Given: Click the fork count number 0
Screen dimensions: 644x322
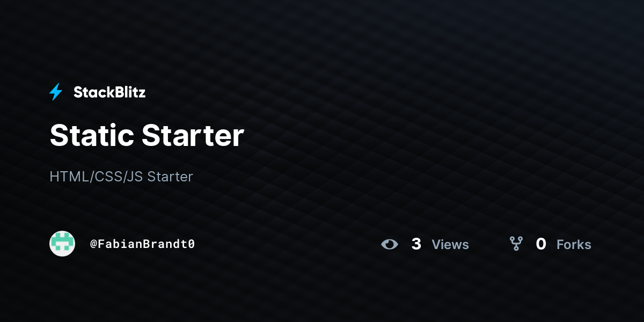Looking at the screenshot, I should tap(541, 244).
